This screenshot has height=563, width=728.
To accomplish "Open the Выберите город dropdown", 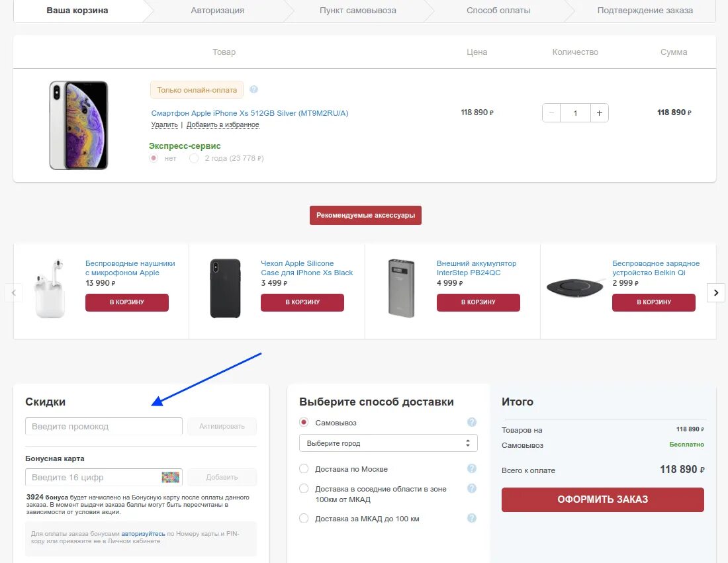I will [x=388, y=443].
